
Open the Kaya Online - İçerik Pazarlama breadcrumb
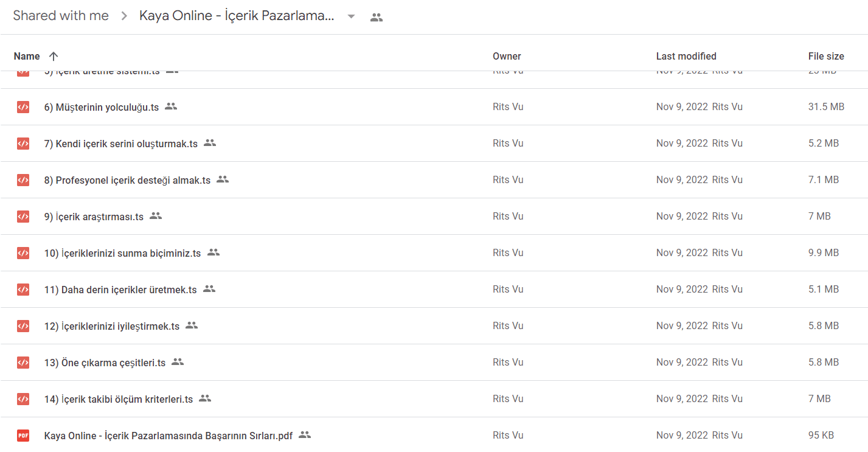(237, 16)
